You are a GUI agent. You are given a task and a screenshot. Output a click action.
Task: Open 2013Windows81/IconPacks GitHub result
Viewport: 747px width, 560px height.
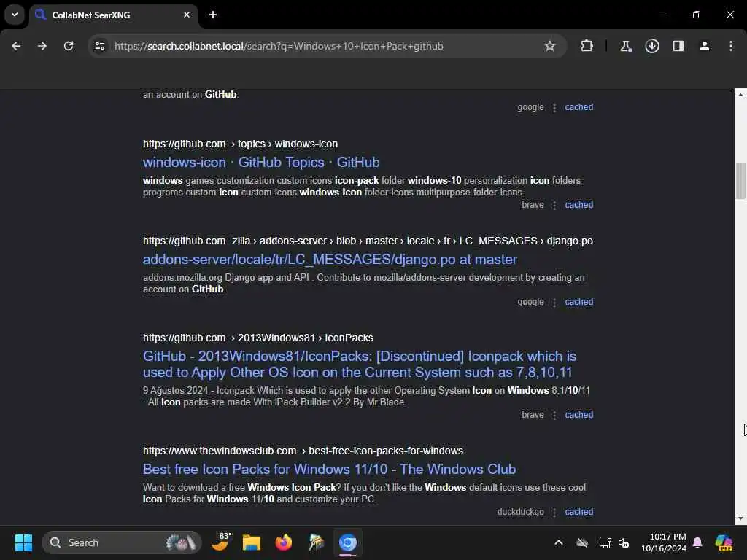click(360, 365)
